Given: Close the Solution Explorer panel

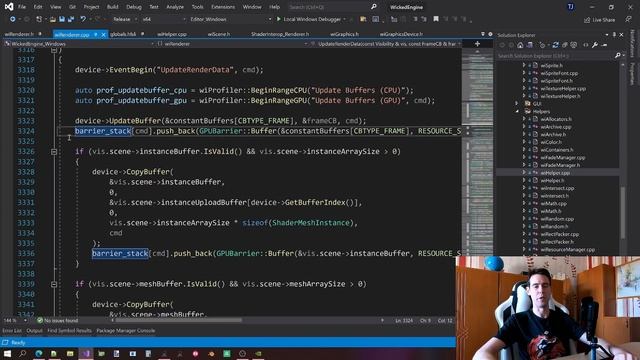Looking at the screenshot, I should pyautogui.click(x=622, y=35).
